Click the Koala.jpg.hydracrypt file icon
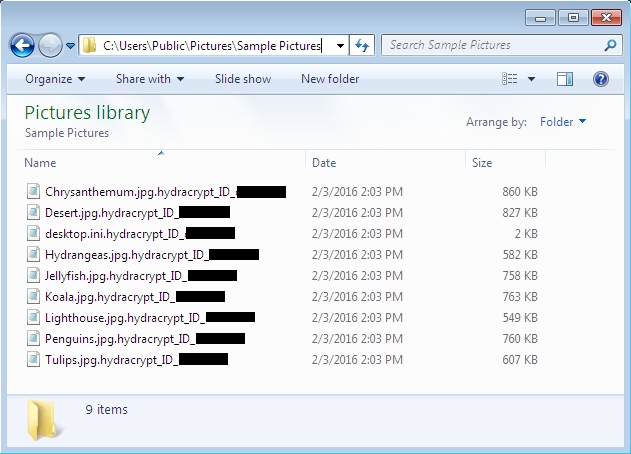Screen dimensions: 631x454 tap(34, 296)
